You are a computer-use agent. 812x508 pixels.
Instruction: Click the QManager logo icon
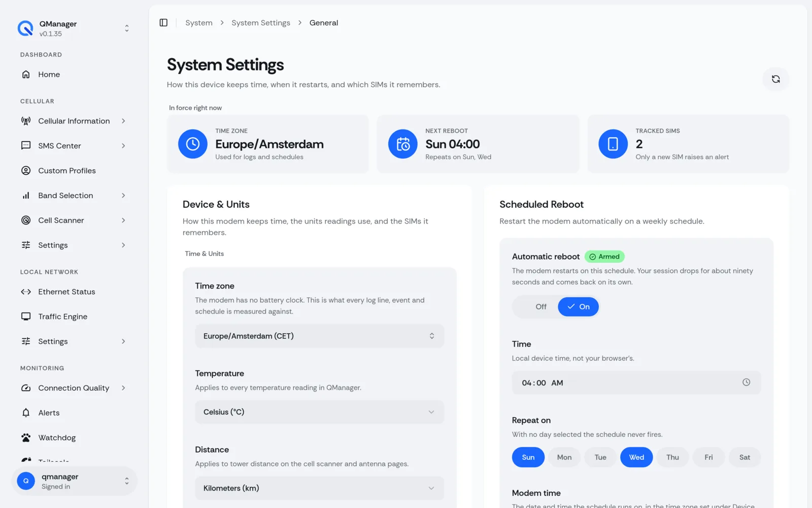pos(25,28)
